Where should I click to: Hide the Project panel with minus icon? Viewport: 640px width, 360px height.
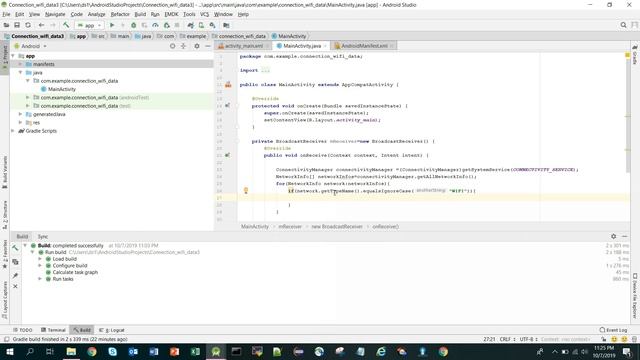(x=208, y=46)
